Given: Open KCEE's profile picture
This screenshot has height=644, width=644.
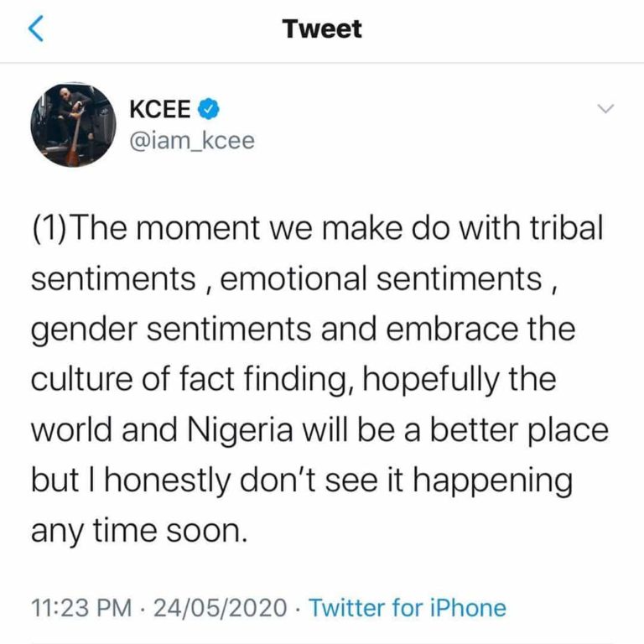Looking at the screenshot, I should (x=73, y=125).
